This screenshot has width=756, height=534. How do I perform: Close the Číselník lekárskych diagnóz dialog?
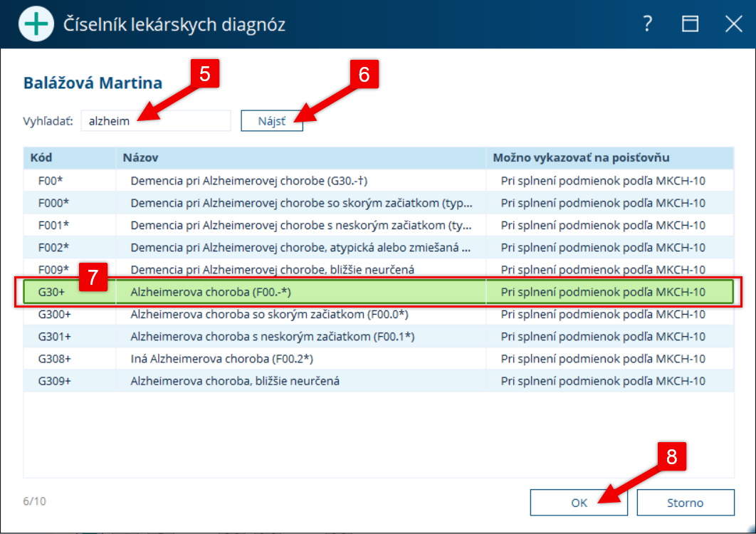point(733,23)
